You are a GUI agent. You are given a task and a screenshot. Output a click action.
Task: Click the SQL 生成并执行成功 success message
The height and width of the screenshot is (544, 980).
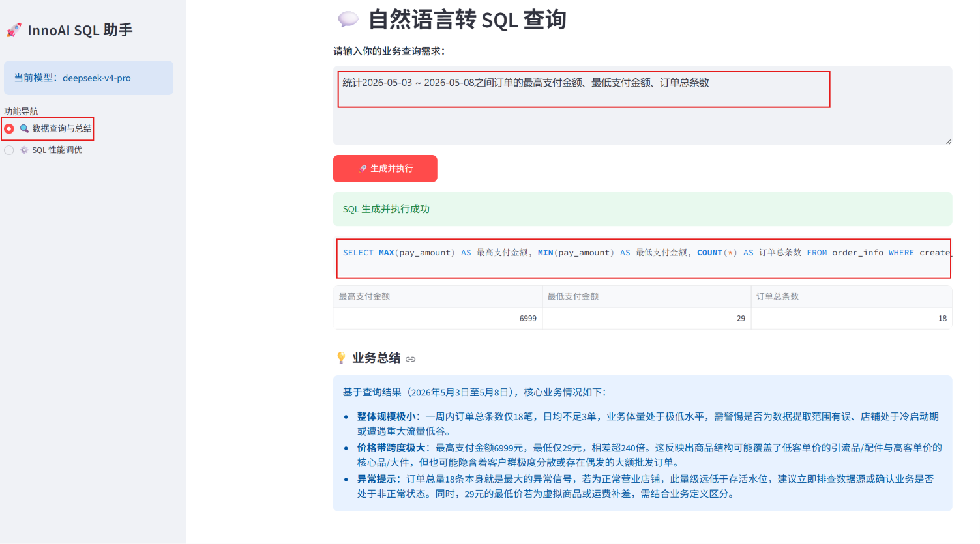(642, 209)
